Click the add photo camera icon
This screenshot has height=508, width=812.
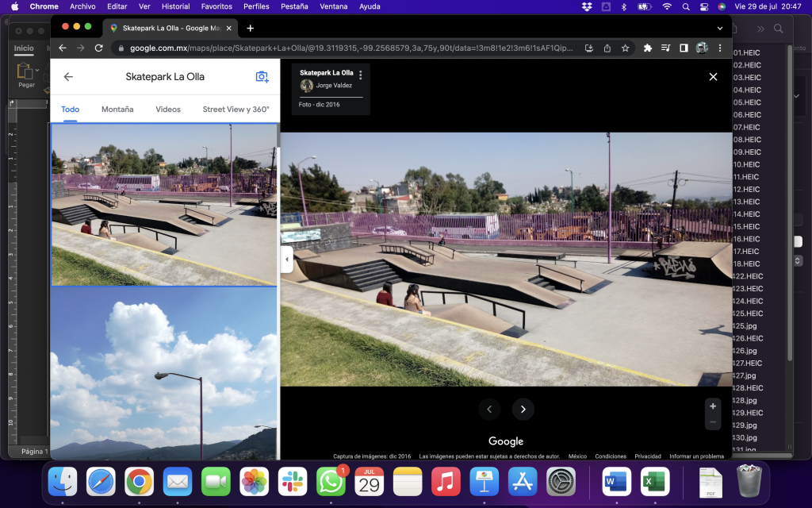262,77
